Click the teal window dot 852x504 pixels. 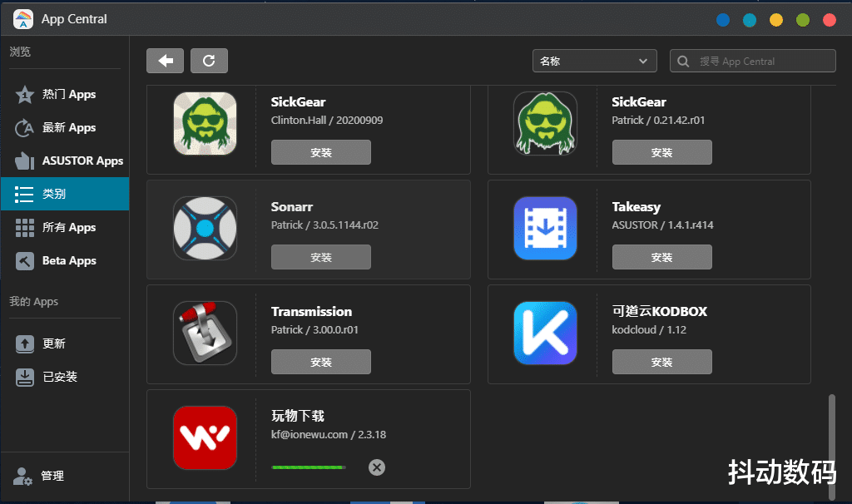[750, 20]
